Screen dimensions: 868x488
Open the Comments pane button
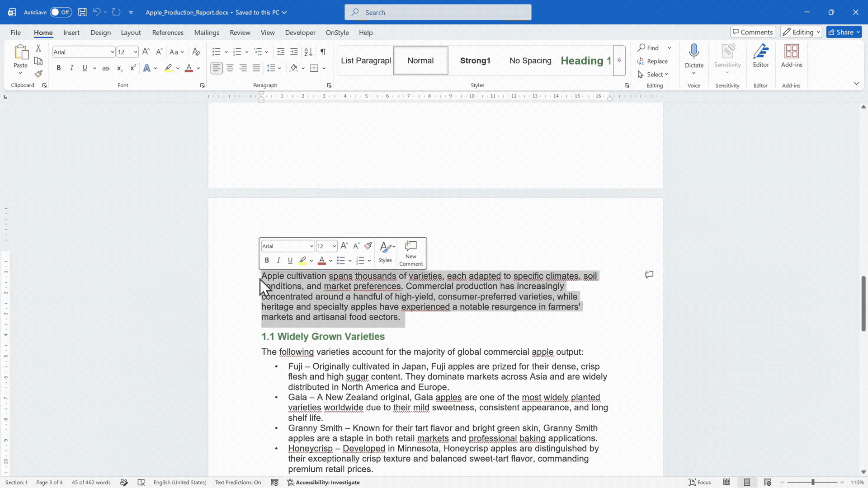point(753,32)
